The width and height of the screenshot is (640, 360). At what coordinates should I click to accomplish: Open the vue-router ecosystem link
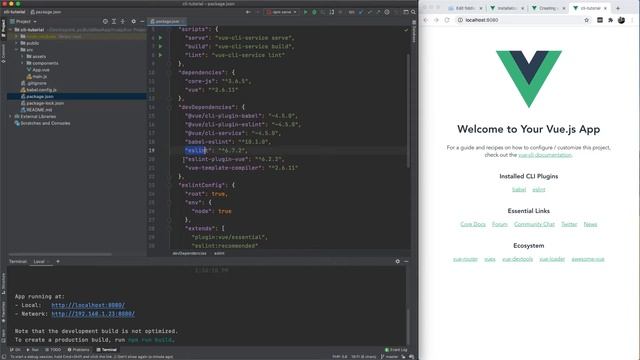(x=465, y=259)
